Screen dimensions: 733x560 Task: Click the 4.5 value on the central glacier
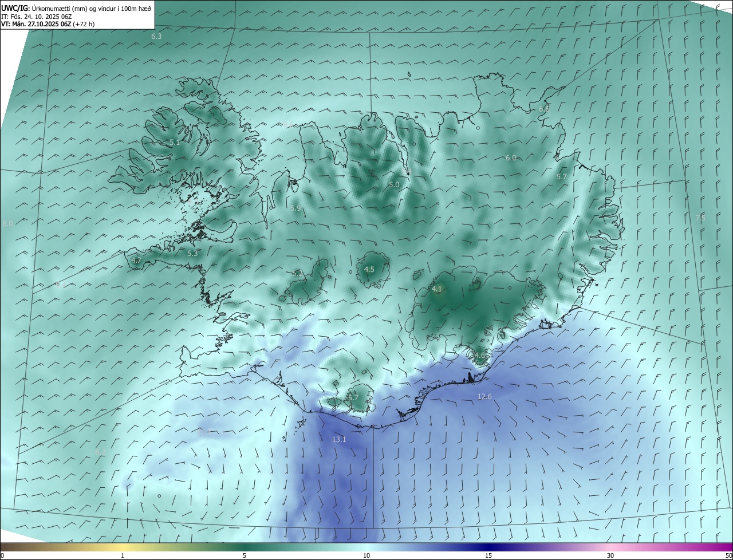coord(369,269)
